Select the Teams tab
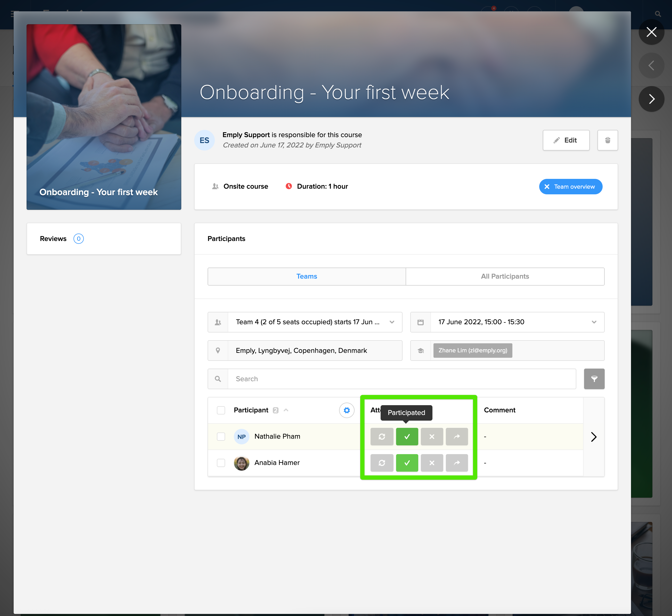672x616 pixels. pyautogui.click(x=307, y=276)
